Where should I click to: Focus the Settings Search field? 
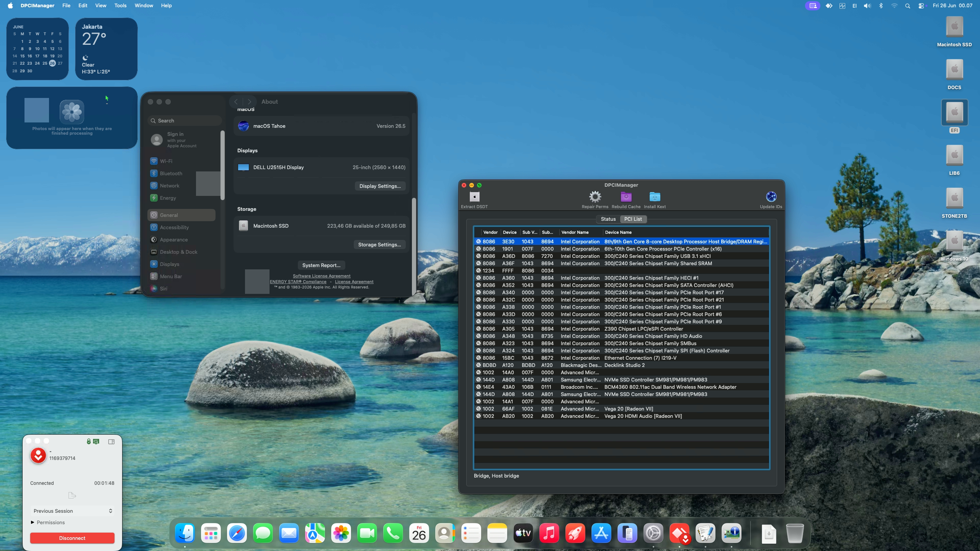tap(185, 121)
